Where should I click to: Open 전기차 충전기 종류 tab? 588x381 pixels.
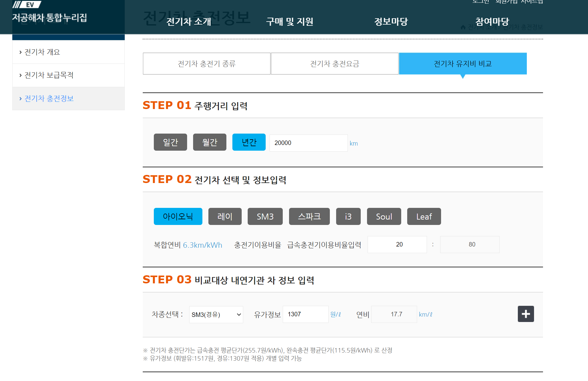207,63
